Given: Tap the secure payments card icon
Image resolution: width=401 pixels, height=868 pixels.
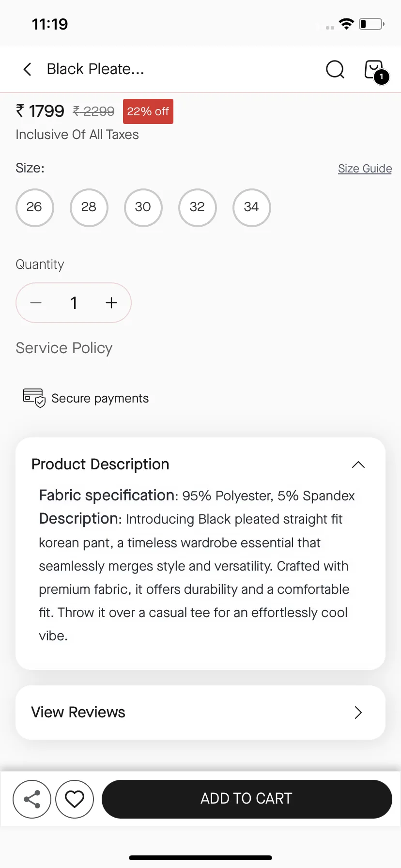Looking at the screenshot, I should 34,398.
